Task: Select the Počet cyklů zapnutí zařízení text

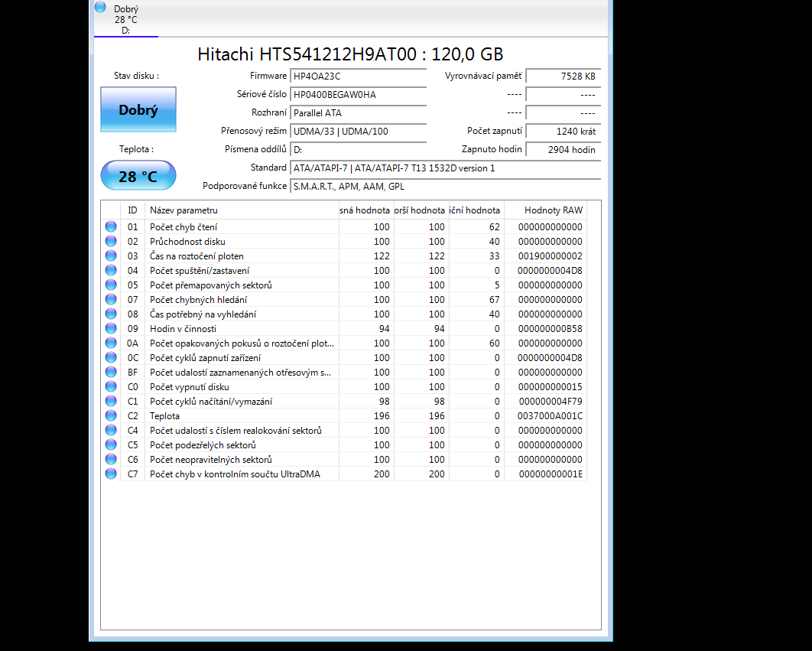Action: (x=206, y=358)
